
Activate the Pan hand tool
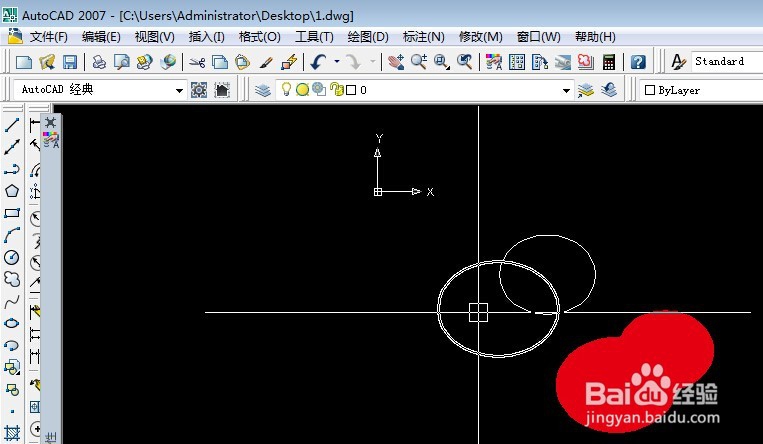click(396, 62)
